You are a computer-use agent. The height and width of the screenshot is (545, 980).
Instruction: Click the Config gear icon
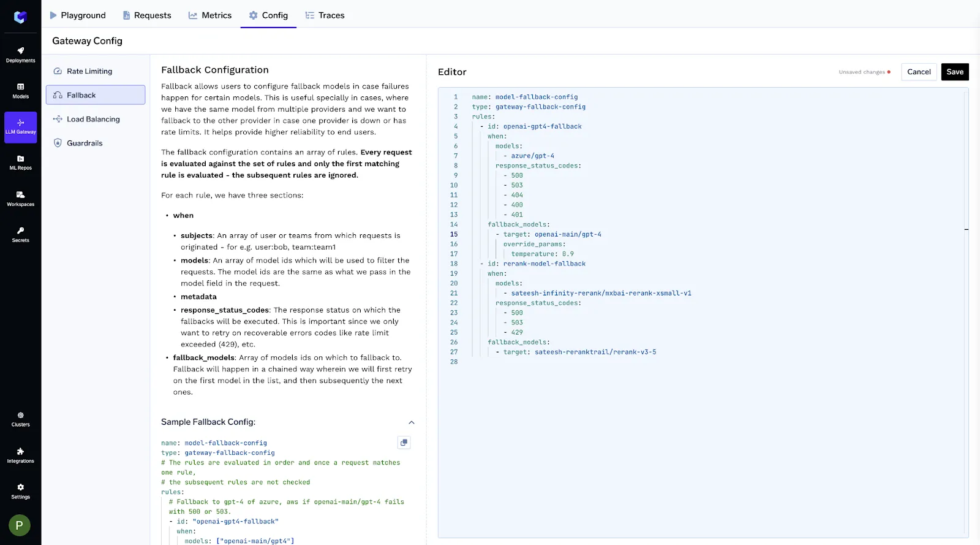pyautogui.click(x=254, y=15)
